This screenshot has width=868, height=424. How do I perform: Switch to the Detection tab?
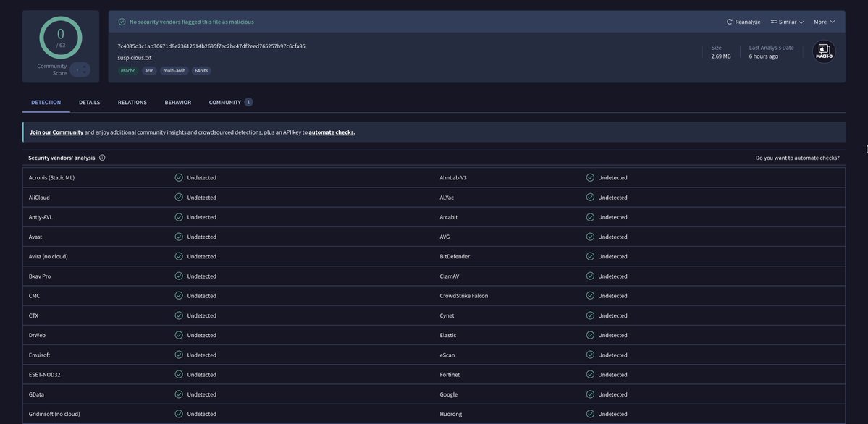pyautogui.click(x=46, y=103)
